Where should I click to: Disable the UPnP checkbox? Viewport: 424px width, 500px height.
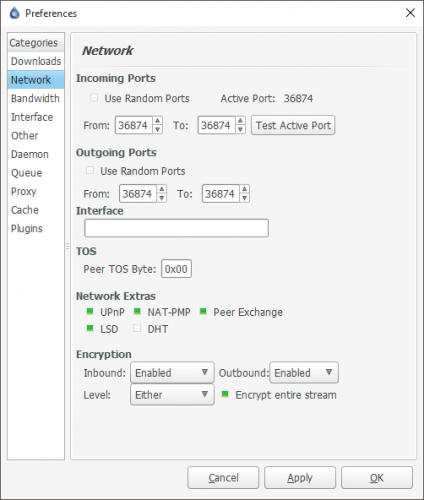[90, 311]
